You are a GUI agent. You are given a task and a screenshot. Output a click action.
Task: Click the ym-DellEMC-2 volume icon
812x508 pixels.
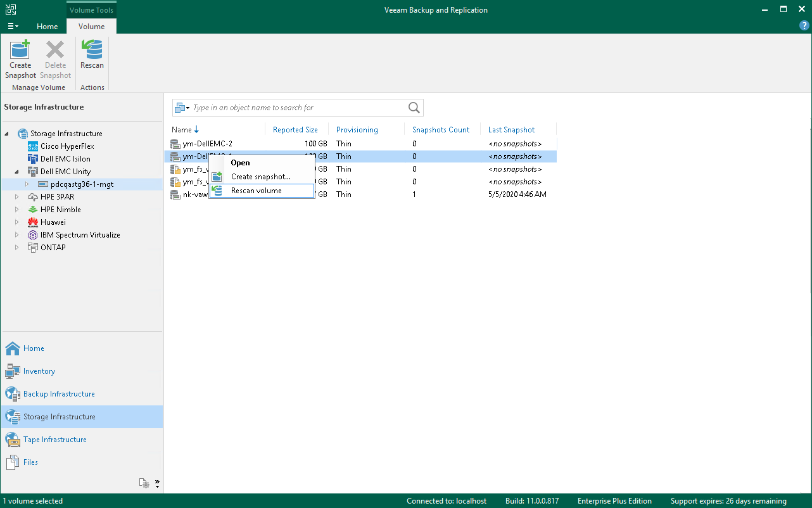(175, 144)
